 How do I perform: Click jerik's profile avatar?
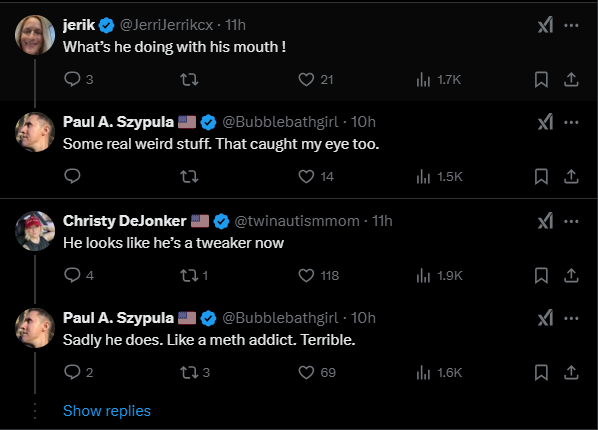pyautogui.click(x=35, y=35)
